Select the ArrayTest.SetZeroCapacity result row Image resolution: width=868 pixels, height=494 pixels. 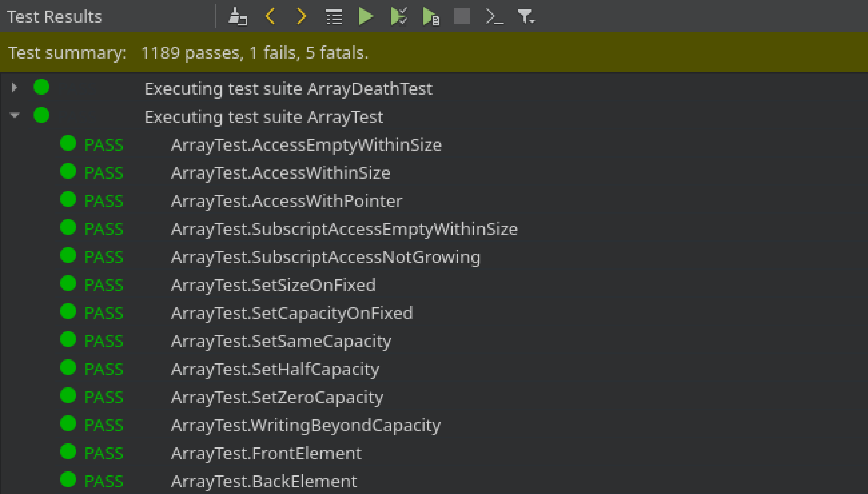[277, 397]
